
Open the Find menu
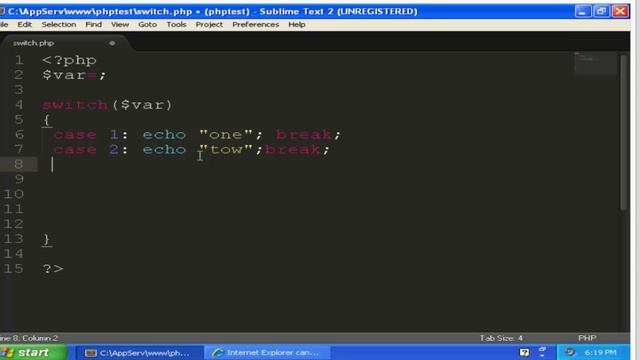(x=93, y=24)
